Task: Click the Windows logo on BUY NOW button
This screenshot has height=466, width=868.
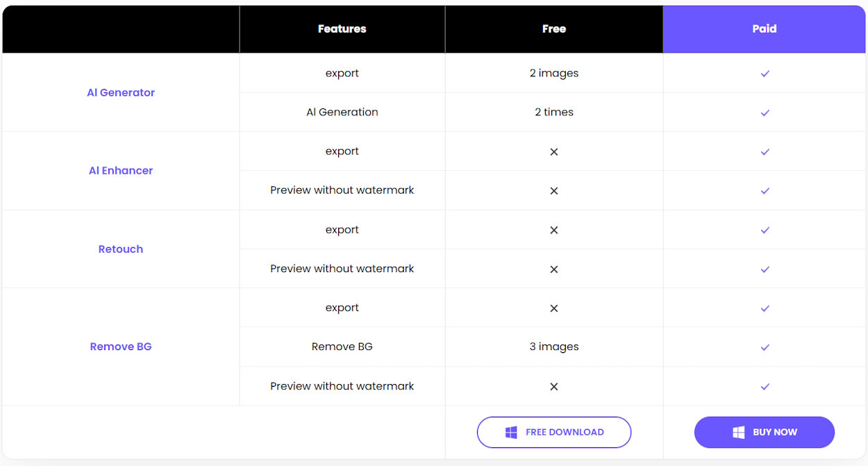Action: click(738, 432)
